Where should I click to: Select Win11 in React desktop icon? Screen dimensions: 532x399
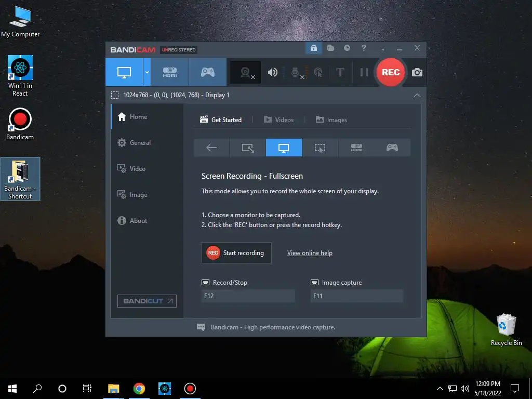coord(20,76)
